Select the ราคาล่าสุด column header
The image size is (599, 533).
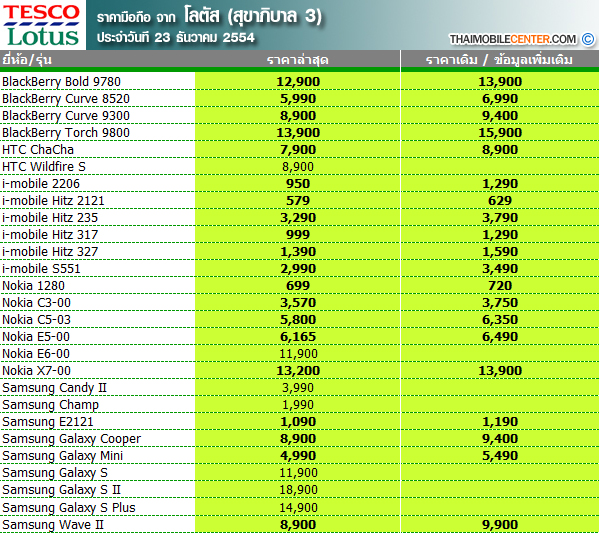pos(298,60)
